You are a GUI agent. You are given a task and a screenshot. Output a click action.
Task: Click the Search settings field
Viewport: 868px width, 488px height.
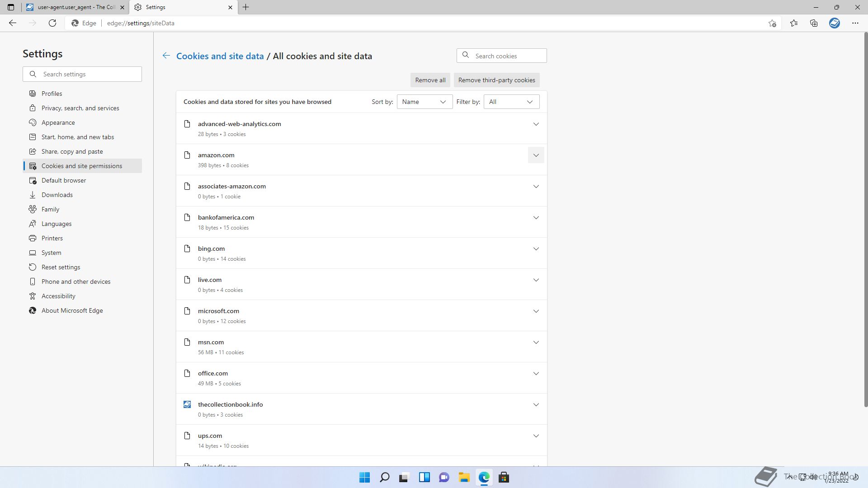(82, 74)
